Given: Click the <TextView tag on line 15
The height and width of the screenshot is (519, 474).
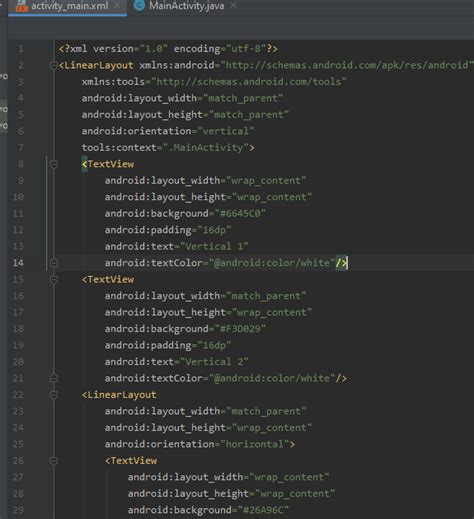Looking at the screenshot, I should pyautogui.click(x=108, y=279).
